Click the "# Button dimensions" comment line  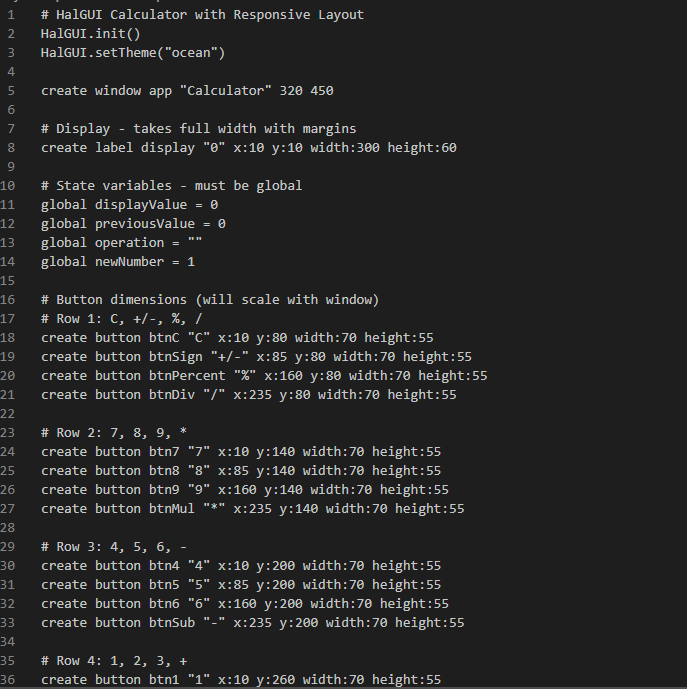pyautogui.click(x=210, y=300)
